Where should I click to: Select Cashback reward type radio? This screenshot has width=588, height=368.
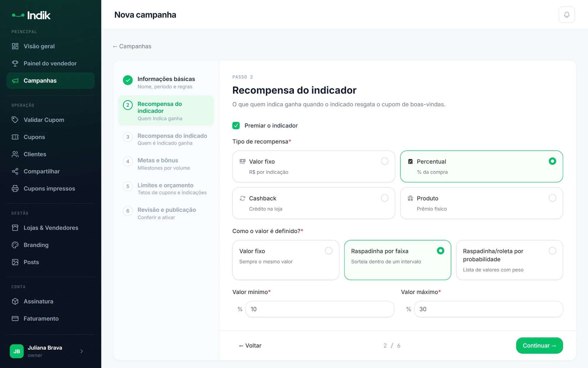[385, 198]
